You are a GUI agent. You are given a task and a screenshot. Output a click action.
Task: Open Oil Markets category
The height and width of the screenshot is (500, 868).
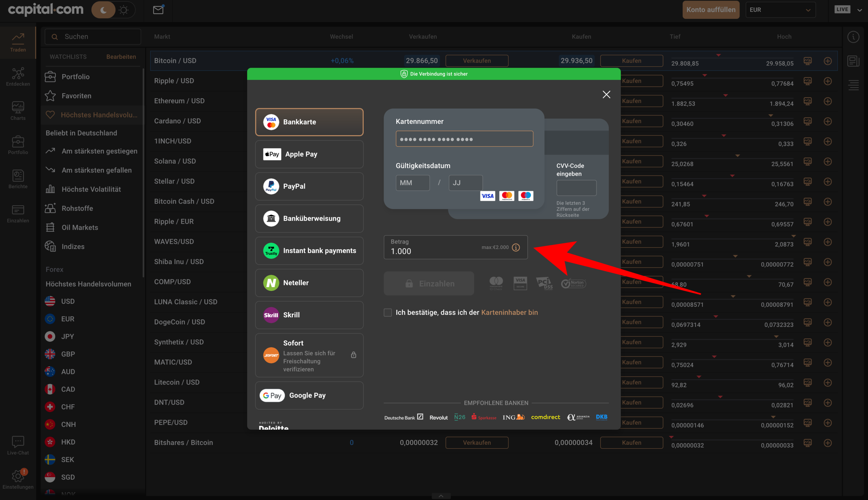coord(92,227)
